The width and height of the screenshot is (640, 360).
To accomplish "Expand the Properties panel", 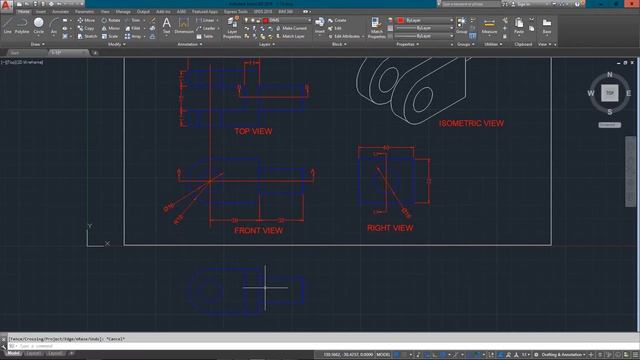I will point(408,44).
